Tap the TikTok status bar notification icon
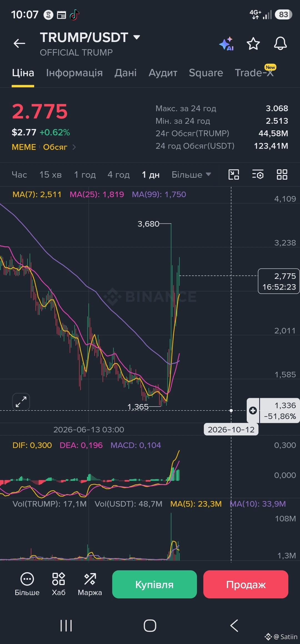 tap(74, 15)
